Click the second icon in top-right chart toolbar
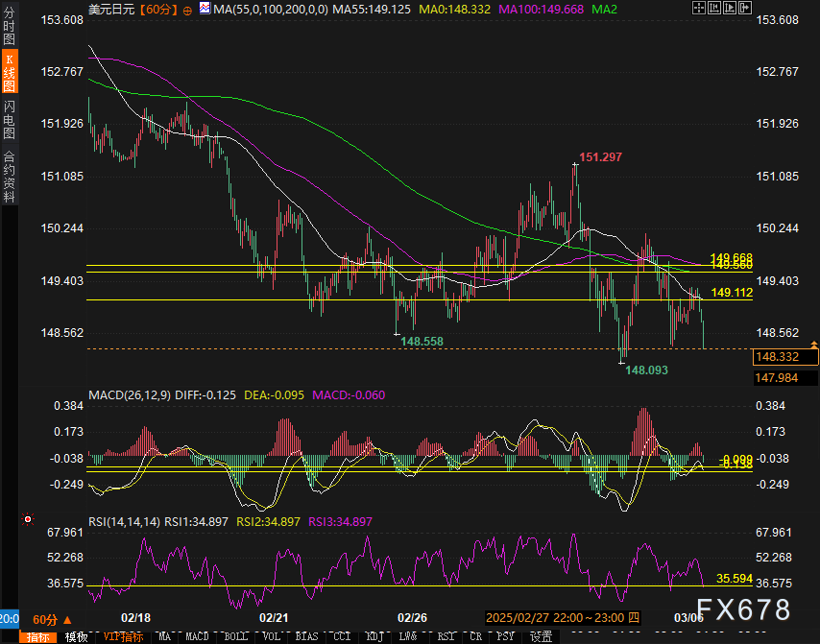The width and height of the screenshot is (820, 644). pyautogui.click(x=712, y=9)
